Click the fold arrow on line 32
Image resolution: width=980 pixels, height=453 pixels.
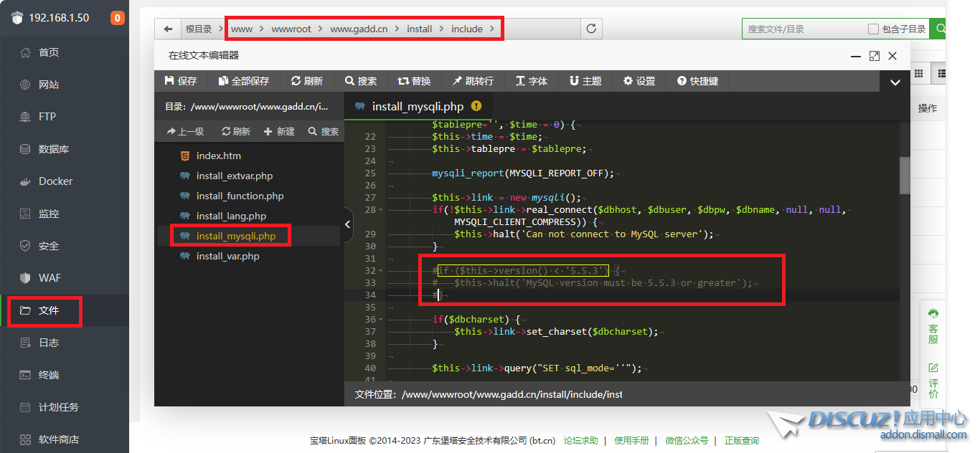(x=381, y=271)
